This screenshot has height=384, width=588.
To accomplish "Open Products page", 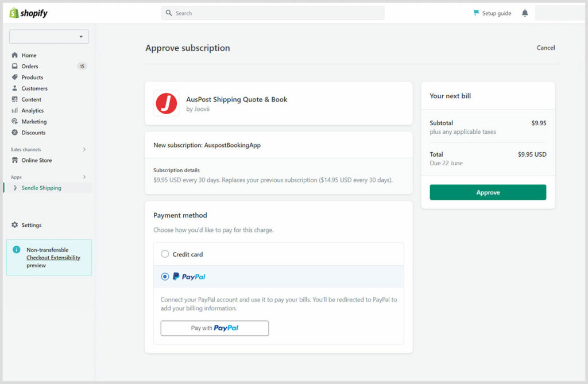I will pyautogui.click(x=32, y=77).
